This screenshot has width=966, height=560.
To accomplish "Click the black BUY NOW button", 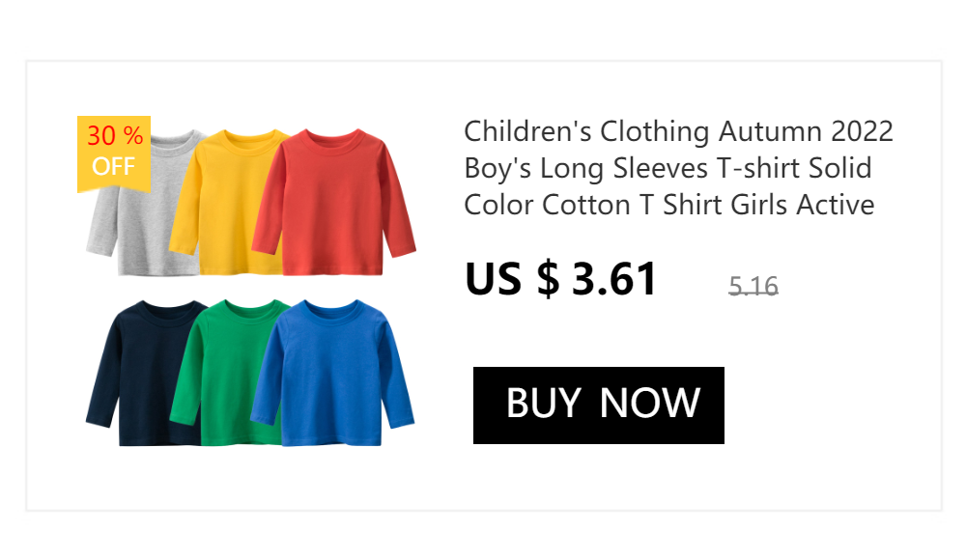I will (598, 406).
